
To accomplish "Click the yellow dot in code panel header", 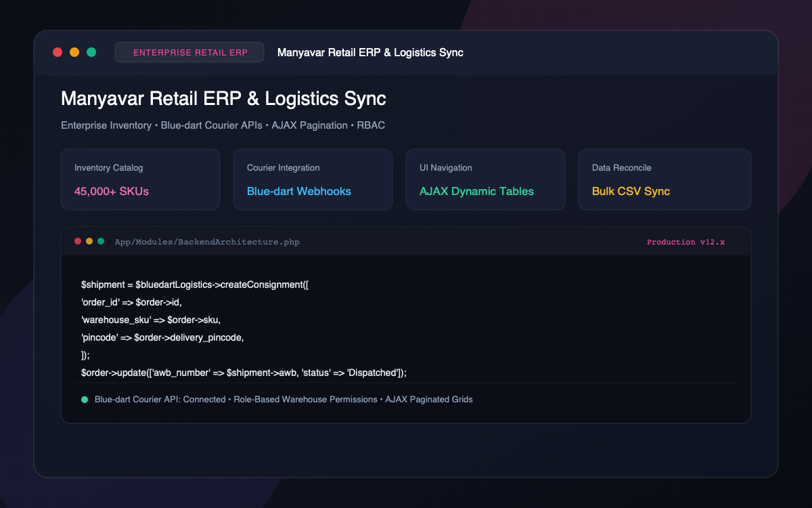I will pos(89,241).
